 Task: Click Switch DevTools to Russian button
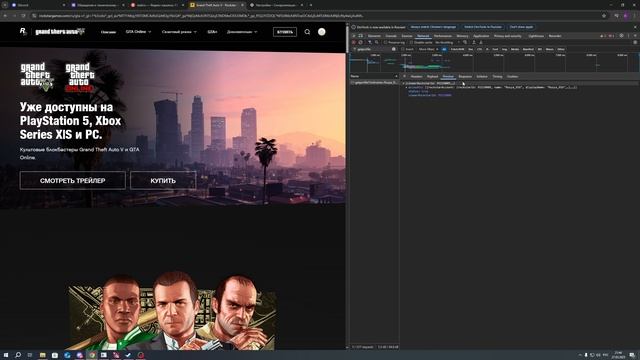click(483, 27)
